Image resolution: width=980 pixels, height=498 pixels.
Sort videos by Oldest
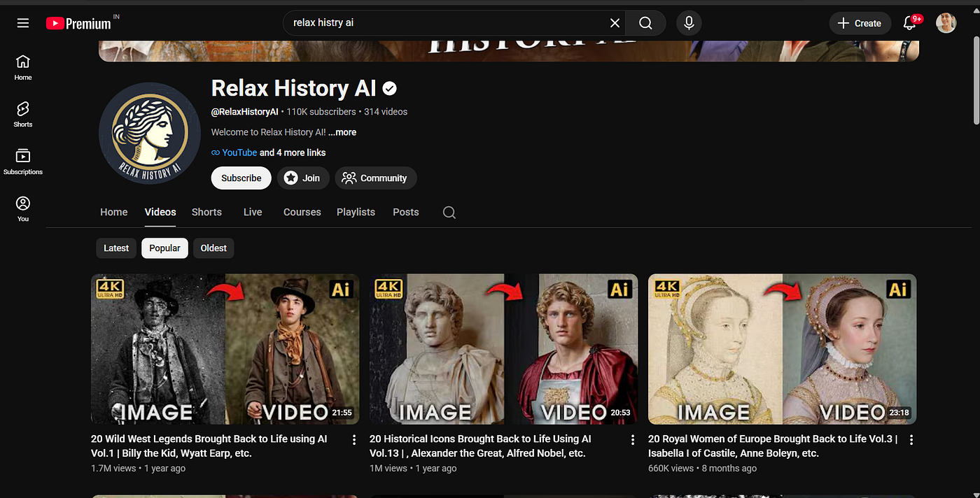[213, 248]
